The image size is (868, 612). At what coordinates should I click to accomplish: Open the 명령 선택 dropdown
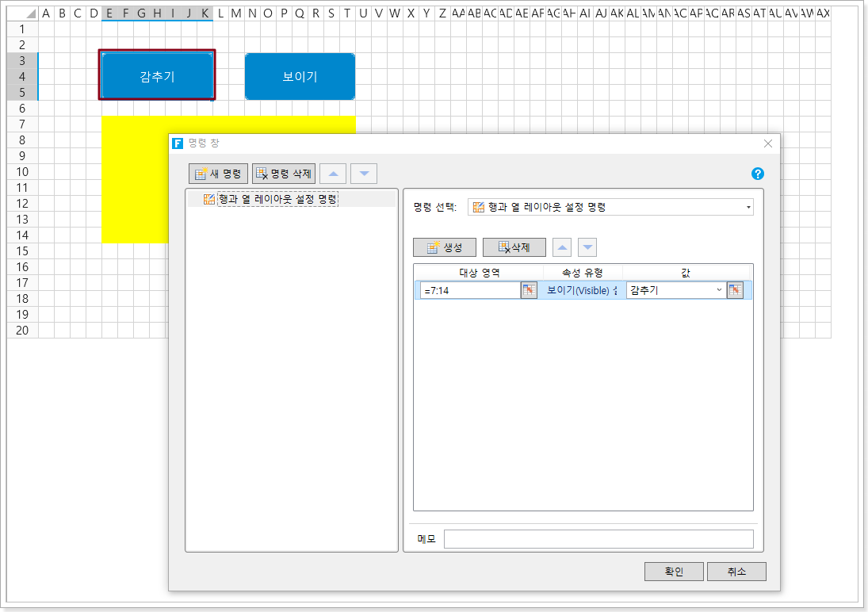[610, 207]
